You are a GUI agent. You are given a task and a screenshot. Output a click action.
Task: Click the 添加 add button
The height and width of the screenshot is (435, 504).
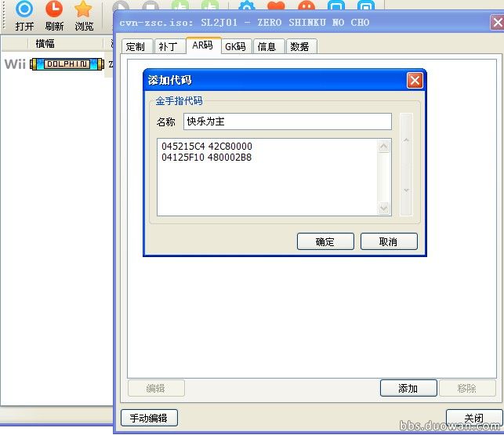point(408,388)
